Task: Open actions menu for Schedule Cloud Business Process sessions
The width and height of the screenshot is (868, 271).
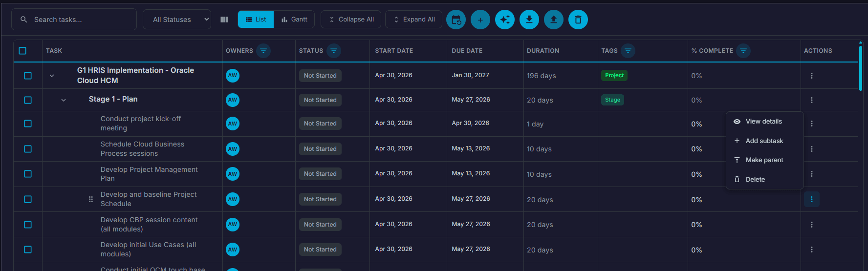Action: (x=812, y=149)
